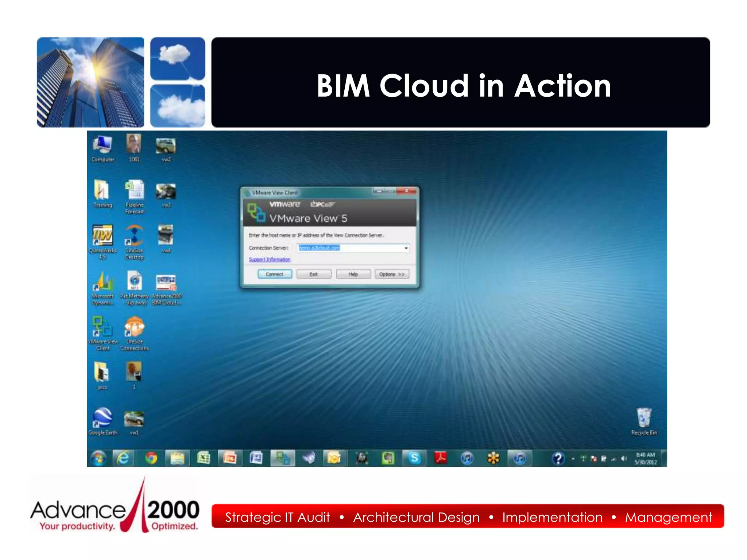The width and height of the screenshot is (747, 560).
Task: Open Skype from the taskbar
Action: [x=414, y=458]
